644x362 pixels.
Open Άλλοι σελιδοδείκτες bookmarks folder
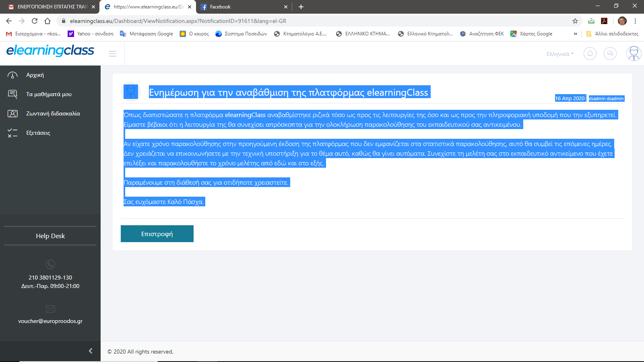pyautogui.click(x=612, y=34)
